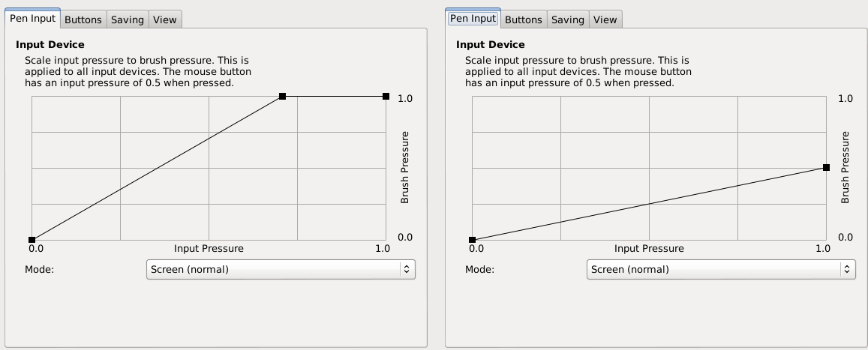Expand the Mode dropdown in right dialog
This screenshot has width=868, height=350.
tap(721, 269)
